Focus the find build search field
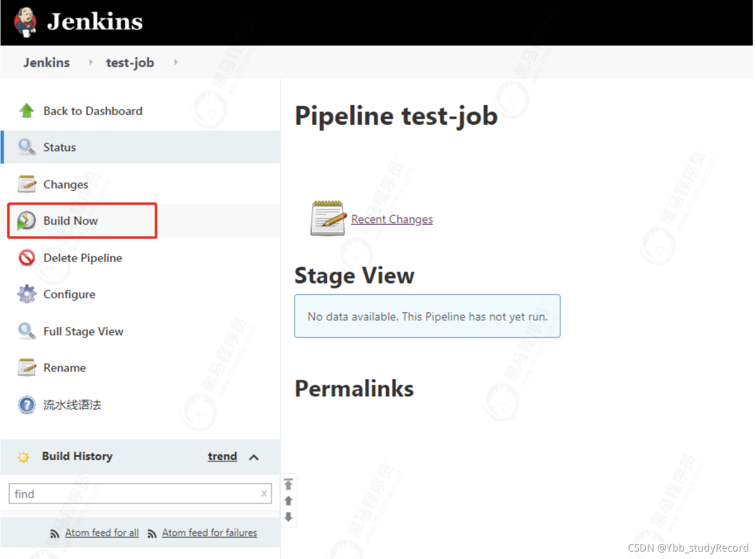This screenshot has width=756, height=559. tap(140, 493)
